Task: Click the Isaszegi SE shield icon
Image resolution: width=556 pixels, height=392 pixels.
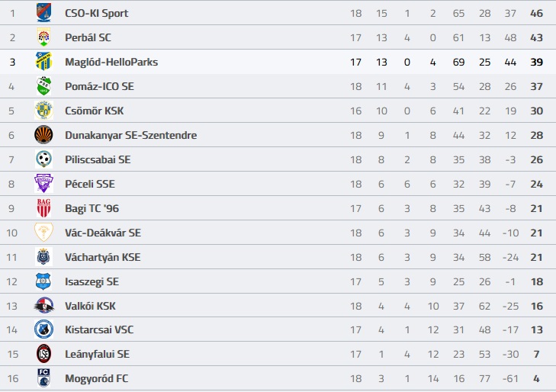Action: (43, 281)
